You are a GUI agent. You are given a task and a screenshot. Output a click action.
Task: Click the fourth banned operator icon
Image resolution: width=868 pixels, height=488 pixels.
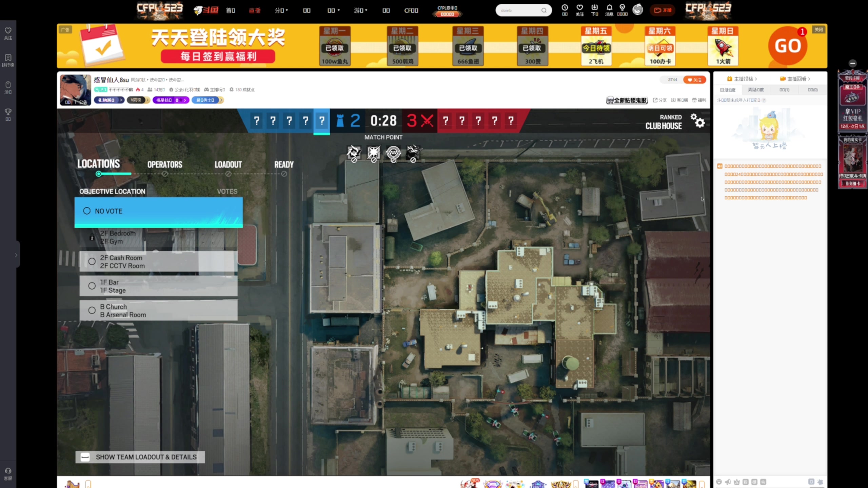coord(413,154)
